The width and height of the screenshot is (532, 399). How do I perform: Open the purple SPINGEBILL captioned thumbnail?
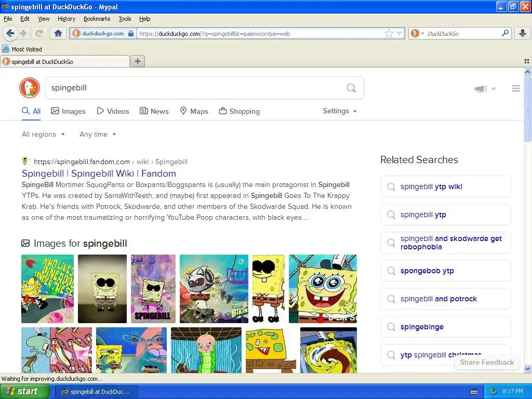[x=153, y=289]
